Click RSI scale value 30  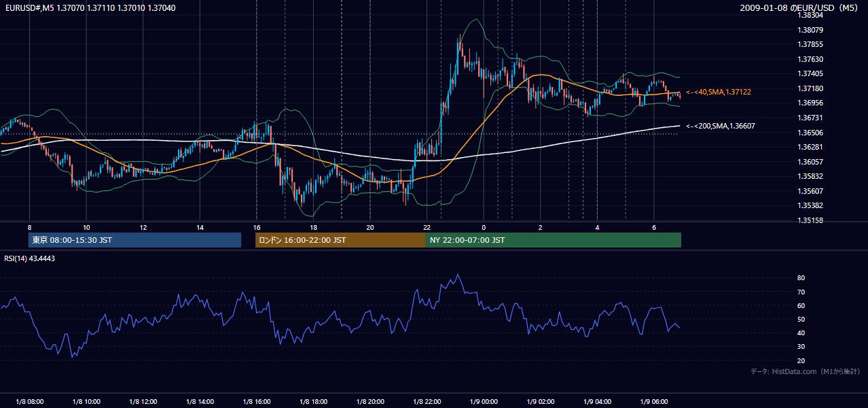pyautogui.click(x=801, y=347)
